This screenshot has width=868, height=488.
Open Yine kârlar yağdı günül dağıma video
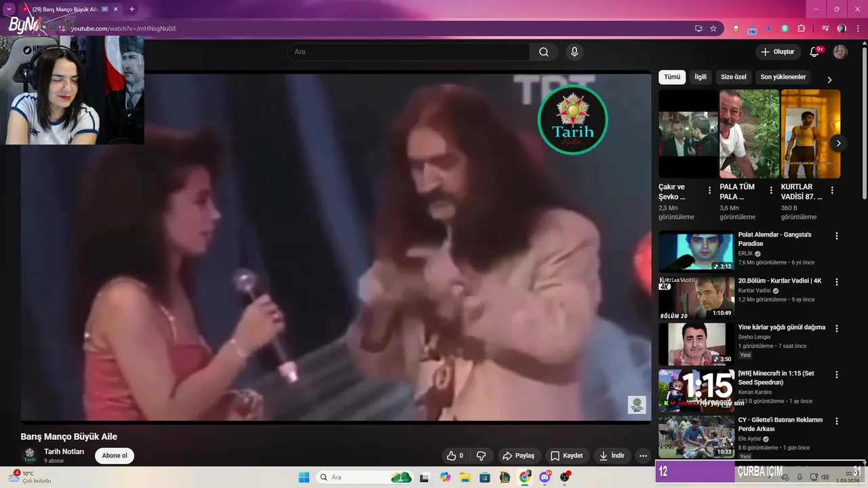(x=782, y=327)
